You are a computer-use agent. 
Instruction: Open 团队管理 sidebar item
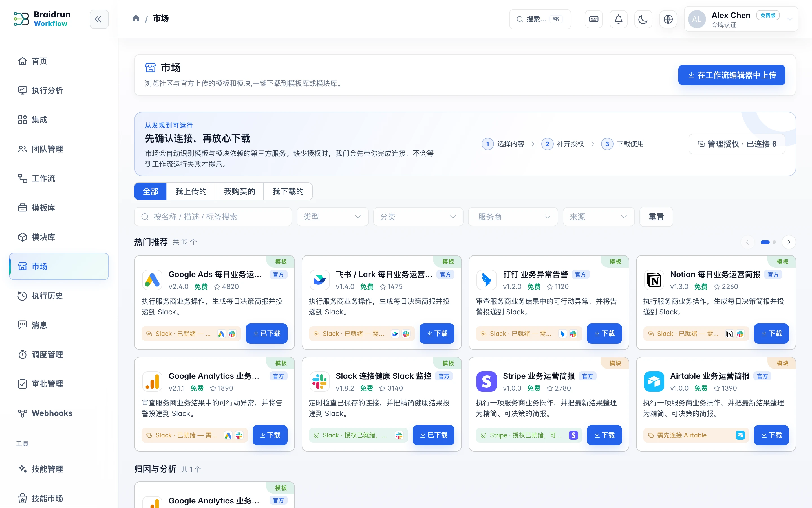pyautogui.click(x=59, y=149)
